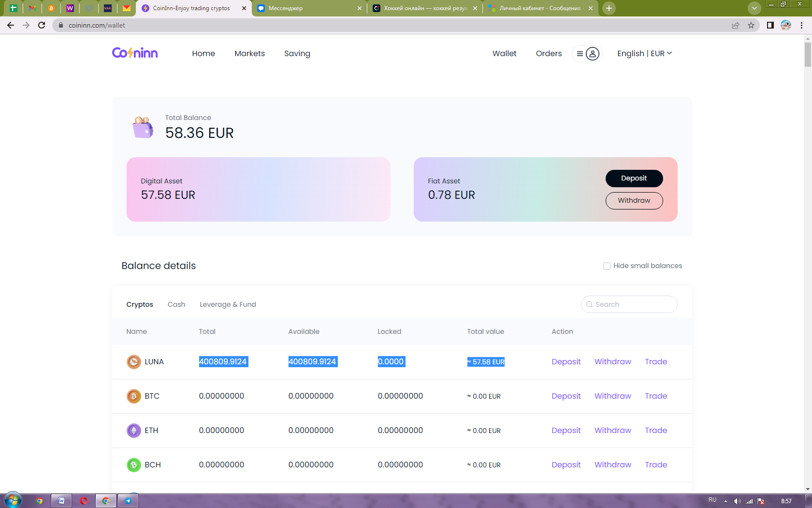Expand the tab search dropdown arrow

[754, 8]
